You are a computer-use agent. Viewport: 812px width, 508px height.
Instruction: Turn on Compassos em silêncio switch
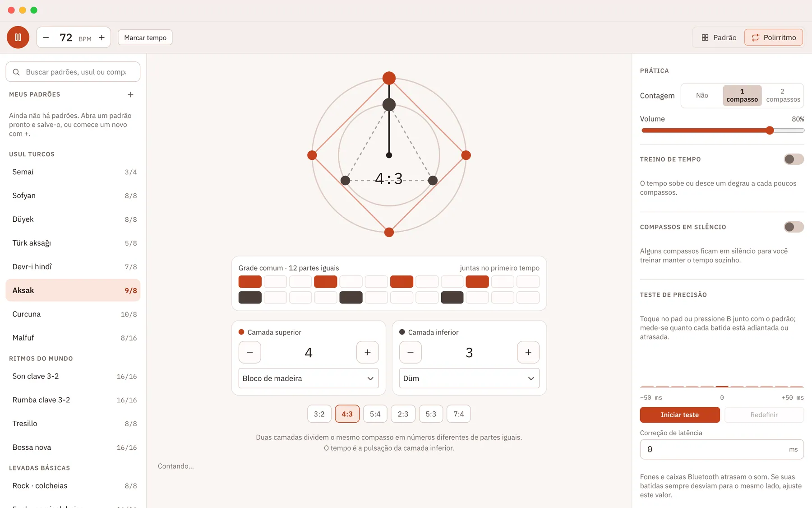[x=794, y=227]
